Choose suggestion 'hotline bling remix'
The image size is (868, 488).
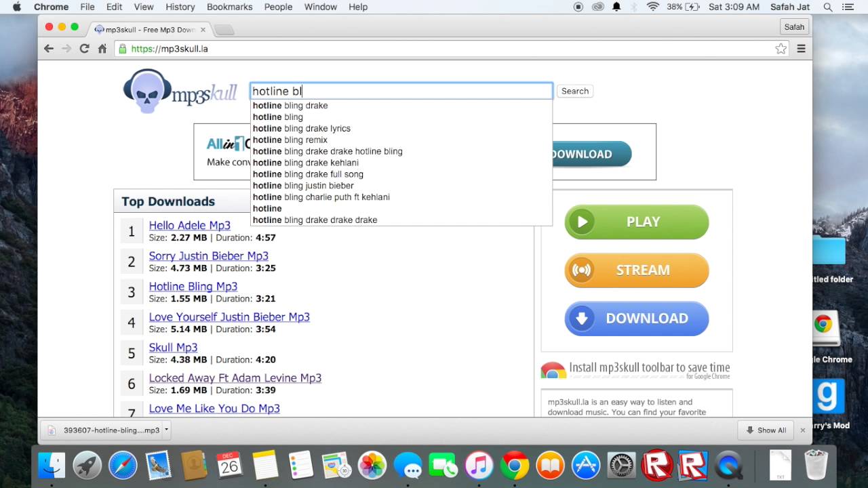(x=290, y=140)
